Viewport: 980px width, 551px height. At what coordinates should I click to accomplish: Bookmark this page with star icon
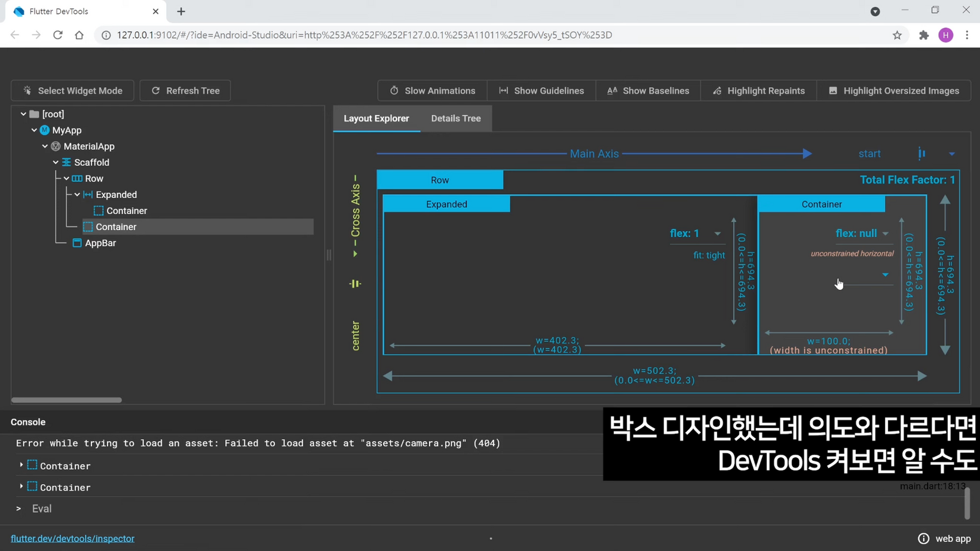(x=897, y=35)
